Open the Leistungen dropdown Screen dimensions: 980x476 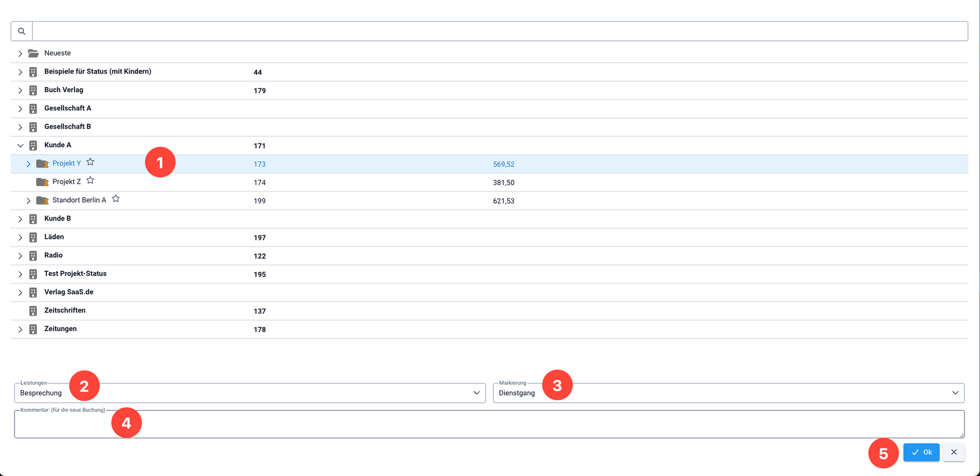250,393
